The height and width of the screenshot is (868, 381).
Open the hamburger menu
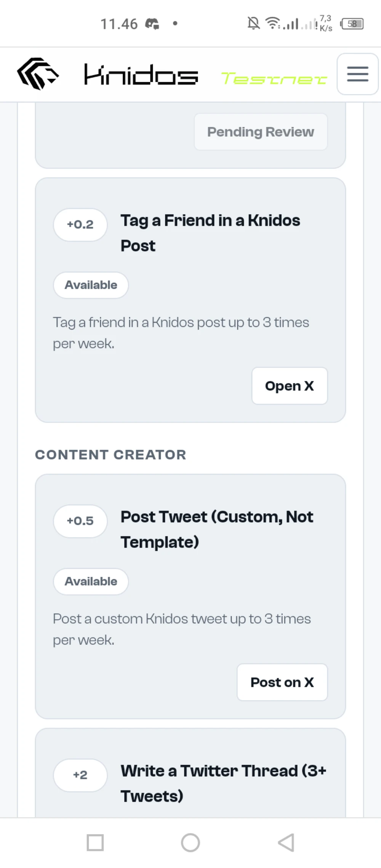click(357, 74)
